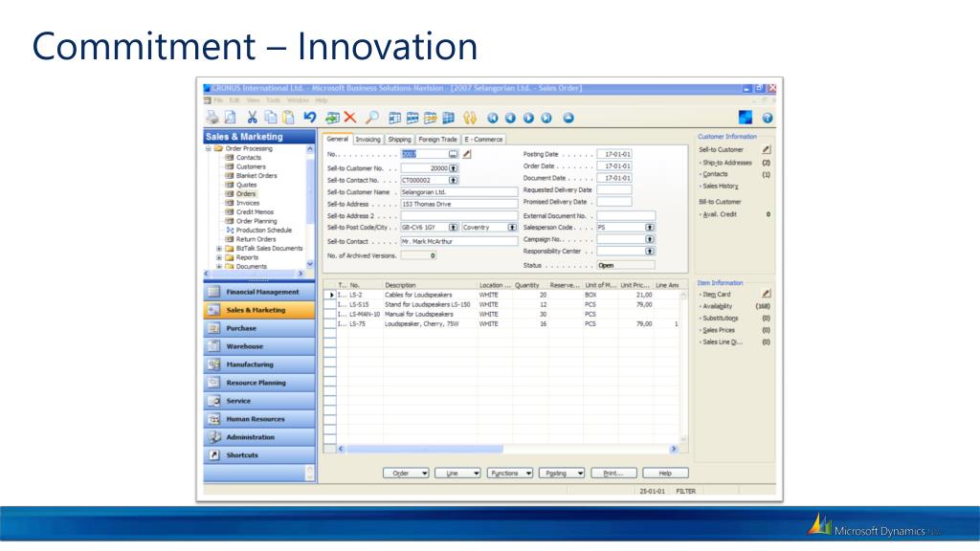Open the Availability link under Item Information
Image resolution: width=980 pixels, height=551 pixels.
pos(718,306)
